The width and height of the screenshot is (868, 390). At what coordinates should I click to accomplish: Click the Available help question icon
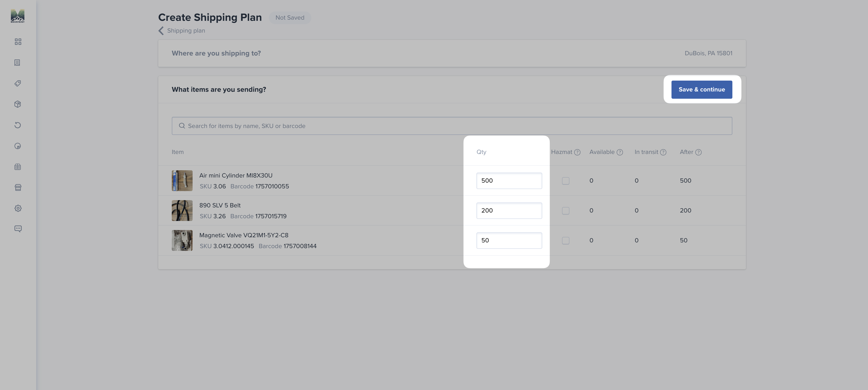[620, 152]
